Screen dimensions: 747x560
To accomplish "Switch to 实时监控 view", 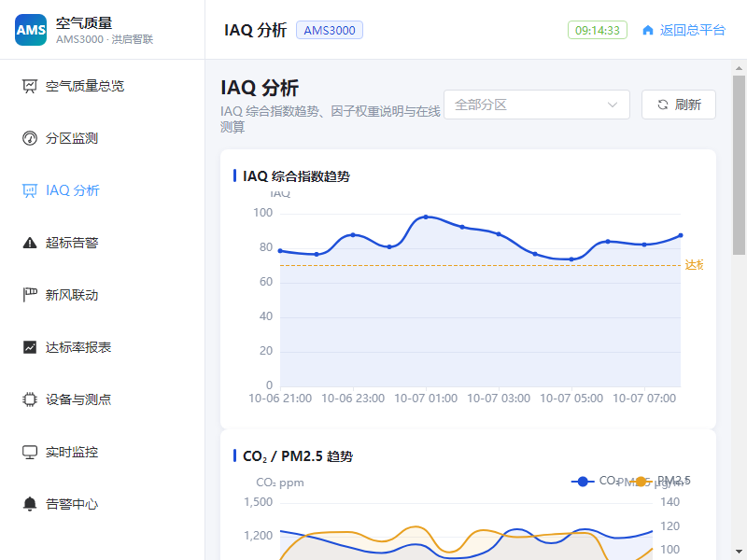I will [x=103, y=452].
